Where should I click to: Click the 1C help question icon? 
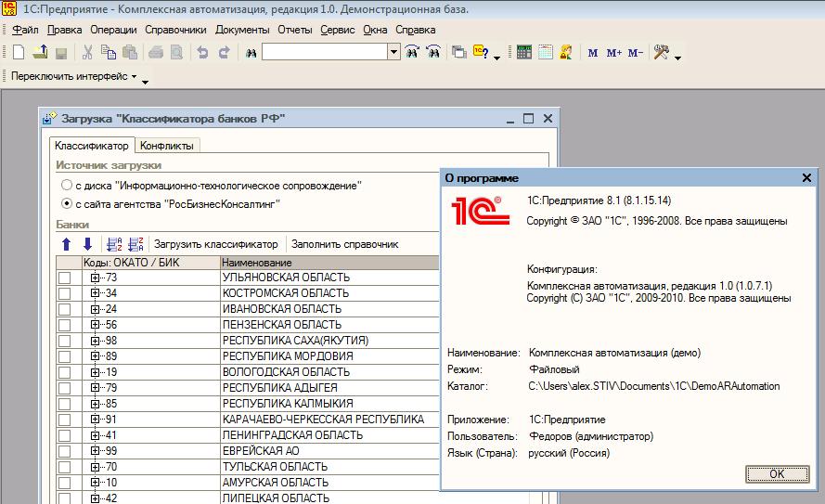point(481,52)
